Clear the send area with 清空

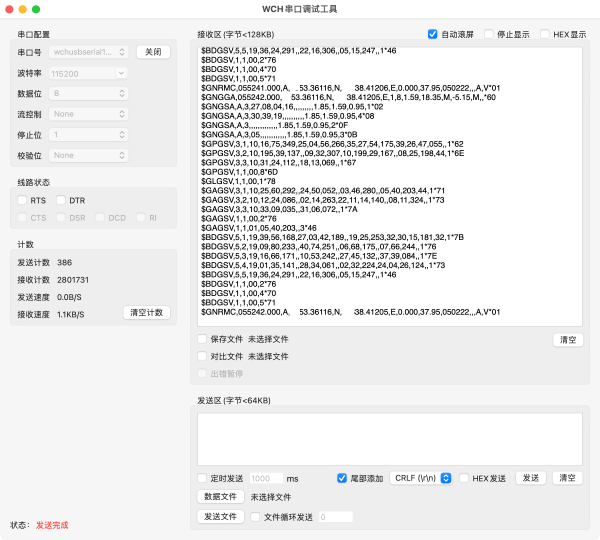pyautogui.click(x=567, y=478)
